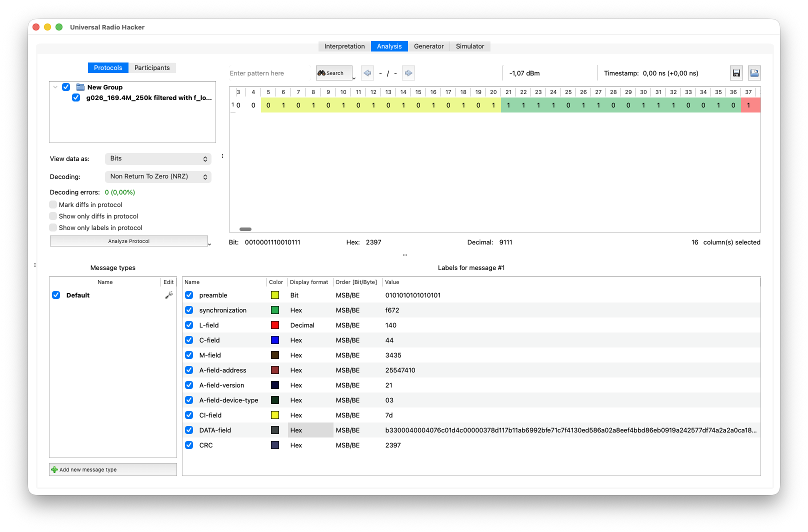The image size is (808, 532).
Task: Edit the Default message type via wrench icon
Action: point(169,295)
